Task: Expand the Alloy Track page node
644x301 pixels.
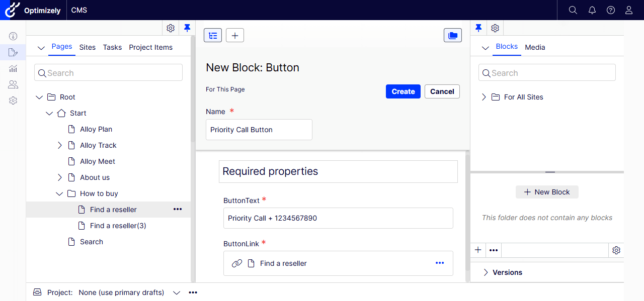Action: [60, 145]
